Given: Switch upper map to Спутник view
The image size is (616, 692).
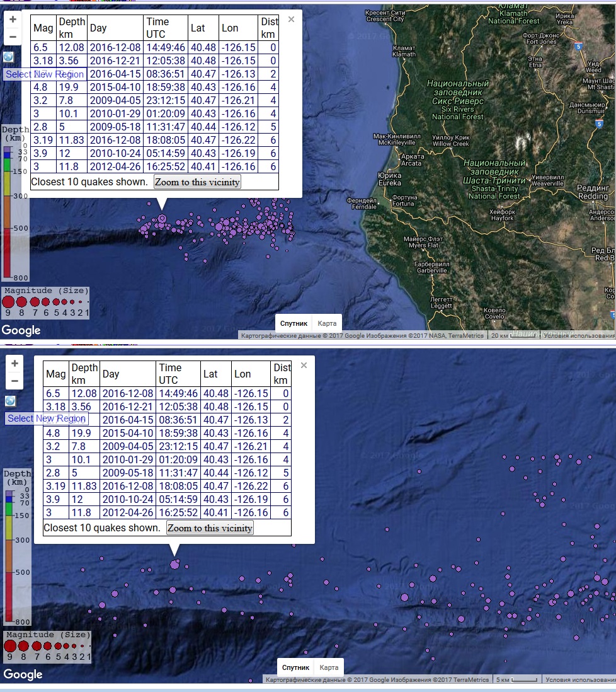Looking at the screenshot, I should tap(294, 323).
